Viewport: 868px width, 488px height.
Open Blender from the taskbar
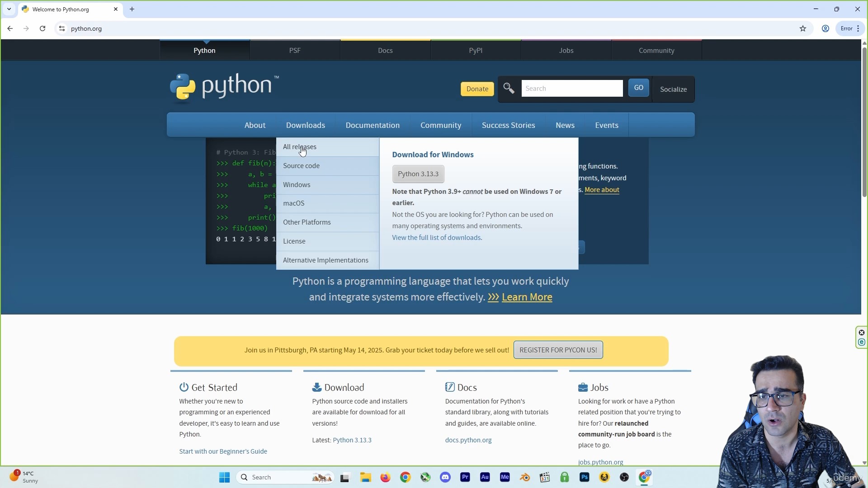[525, 477]
